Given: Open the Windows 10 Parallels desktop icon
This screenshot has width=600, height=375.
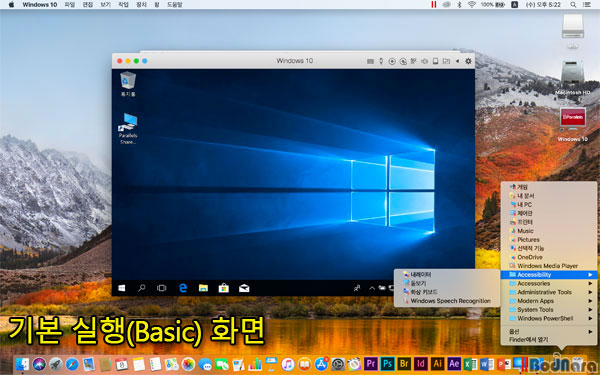Looking at the screenshot, I should [x=573, y=124].
